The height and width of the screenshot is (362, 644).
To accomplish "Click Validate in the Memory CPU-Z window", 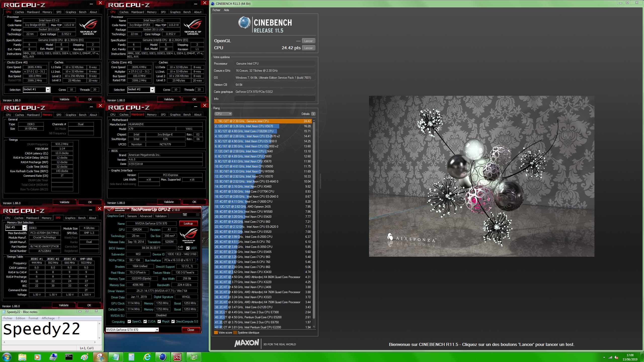I will (64, 202).
